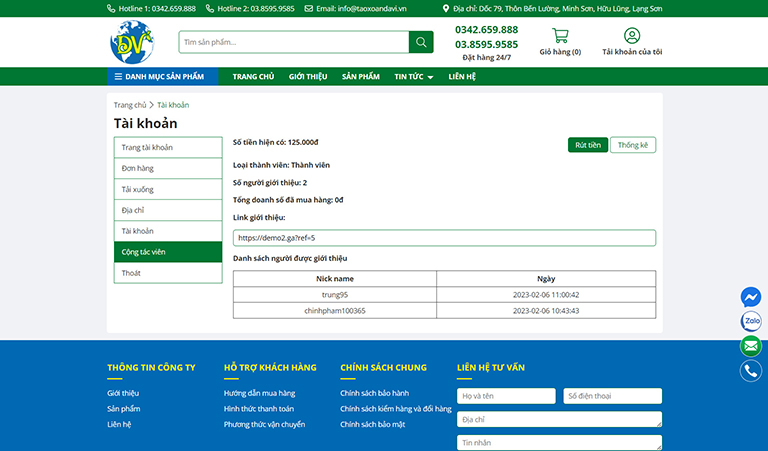Click the phone call floating icon

(x=750, y=371)
